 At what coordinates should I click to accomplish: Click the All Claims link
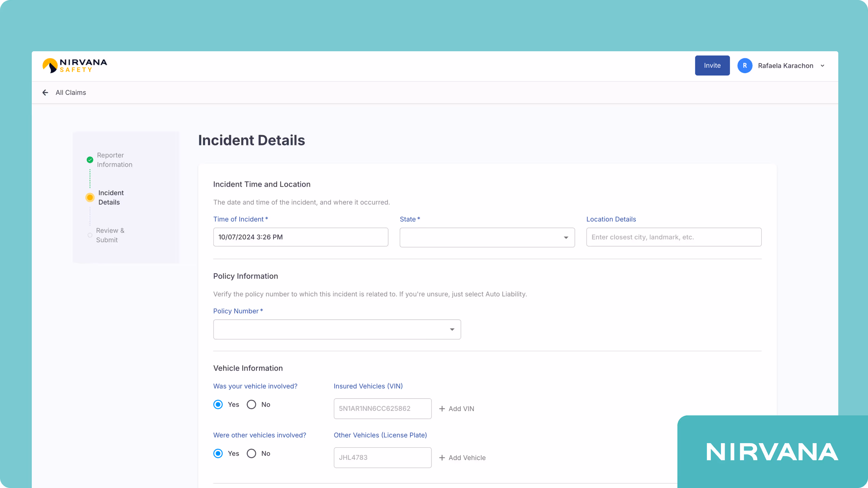click(71, 92)
